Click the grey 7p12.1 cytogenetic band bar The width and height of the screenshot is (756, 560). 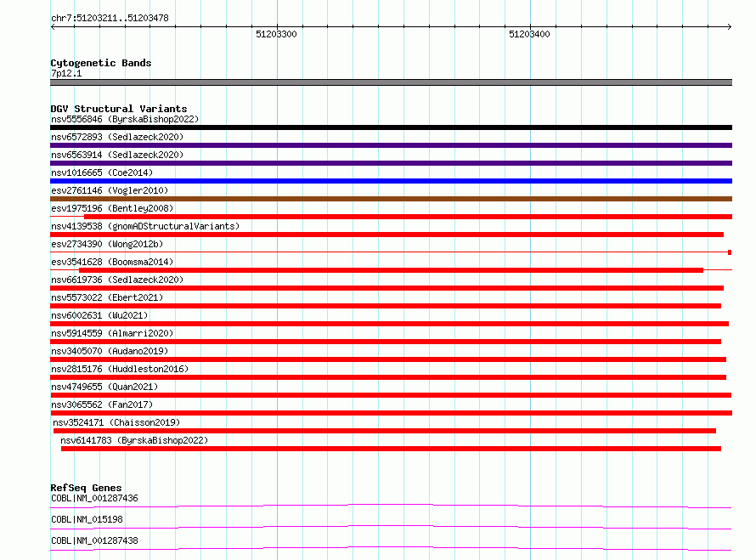pyautogui.click(x=391, y=82)
